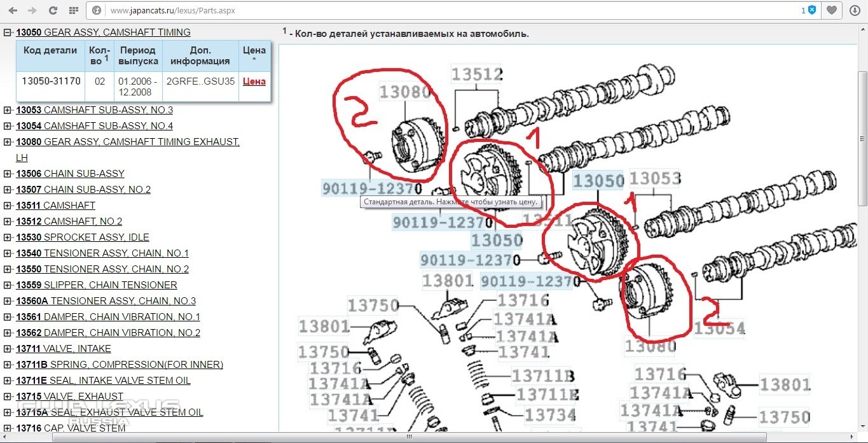Click the browser forward arrow
The height and width of the screenshot is (443, 868).
point(32,11)
